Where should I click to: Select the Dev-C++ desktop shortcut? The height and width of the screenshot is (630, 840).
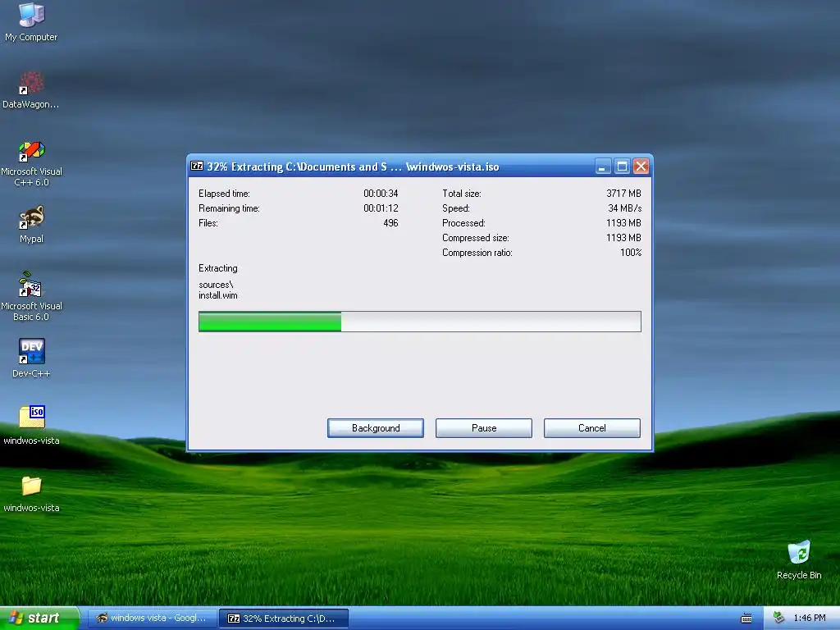pos(31,358)
